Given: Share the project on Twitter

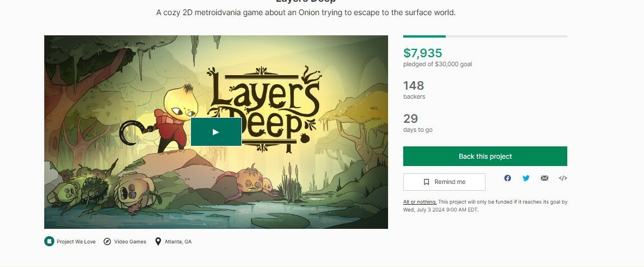Looking at the screenshot, I should point(526,178).
